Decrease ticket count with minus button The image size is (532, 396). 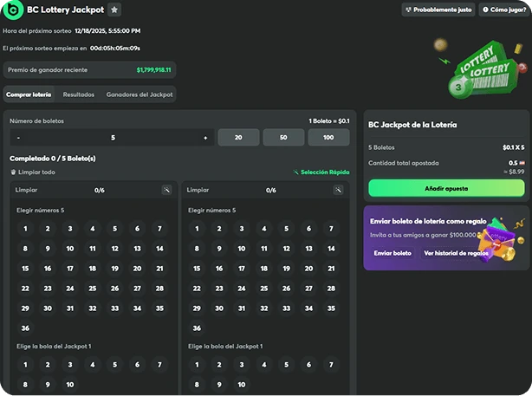pyautogui.click(x=18, y=138)
